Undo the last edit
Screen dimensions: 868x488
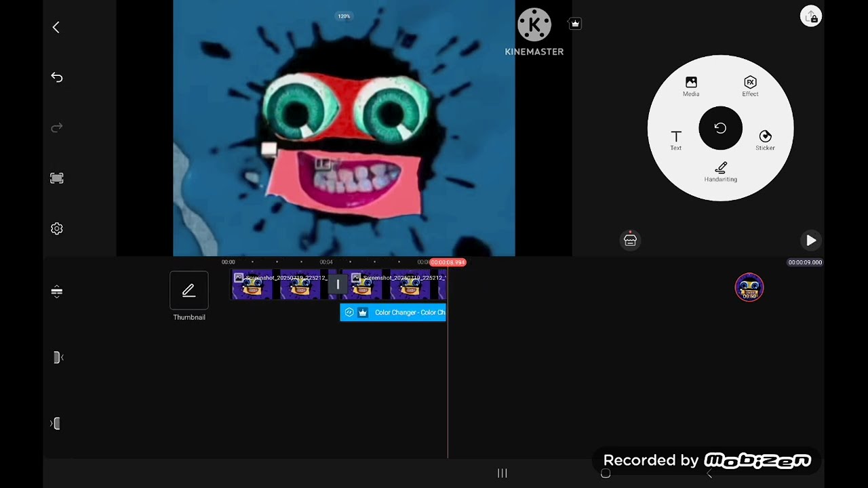(57, 77)
